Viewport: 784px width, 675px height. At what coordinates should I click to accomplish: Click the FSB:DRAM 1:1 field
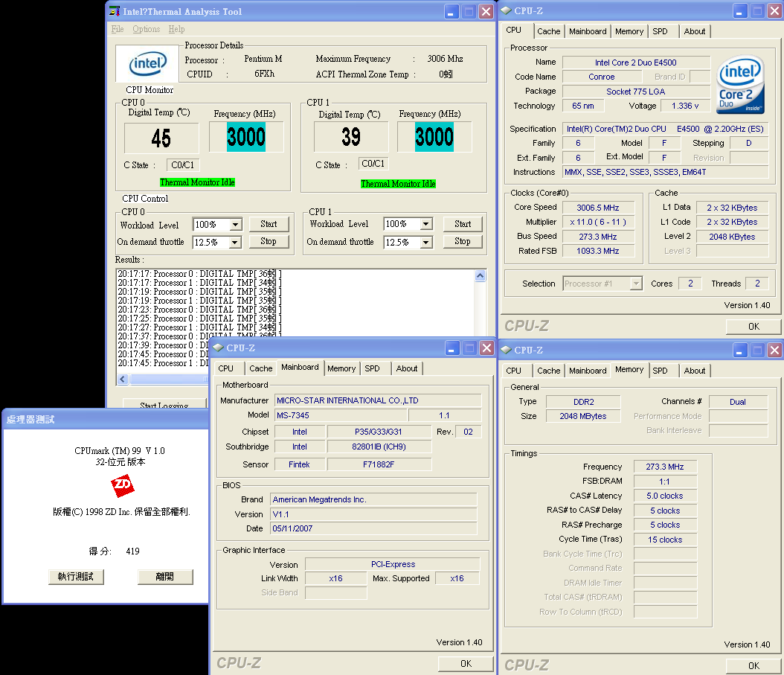point(665,482)
